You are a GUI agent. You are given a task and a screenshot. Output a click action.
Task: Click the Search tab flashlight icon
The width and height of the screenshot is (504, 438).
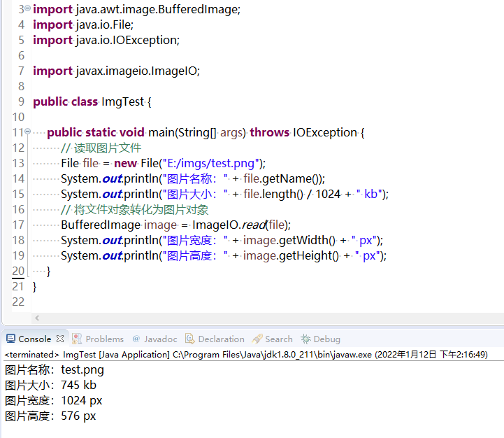257,339
